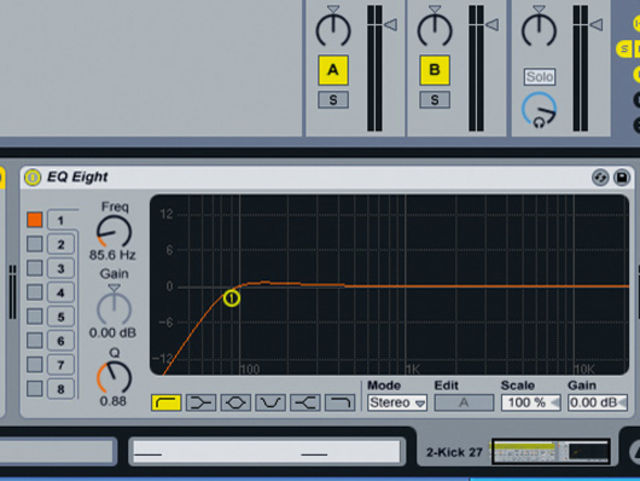Click the master track pan knob
640x481 pixels.
click(x=539, y=28)
